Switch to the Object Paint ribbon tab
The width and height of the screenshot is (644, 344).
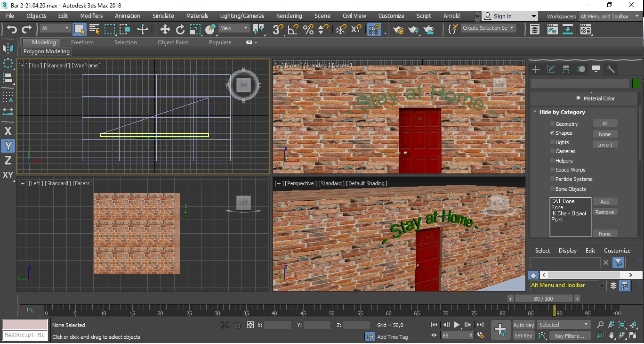(x=173, y=42)
